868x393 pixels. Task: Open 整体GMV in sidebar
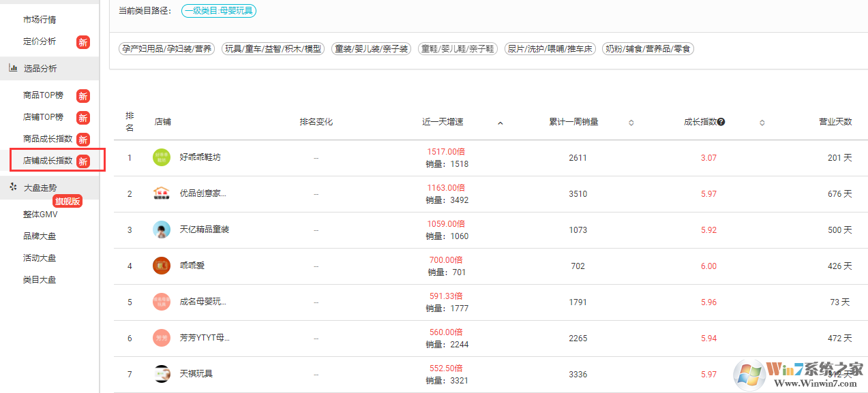(x=40, y=214)
